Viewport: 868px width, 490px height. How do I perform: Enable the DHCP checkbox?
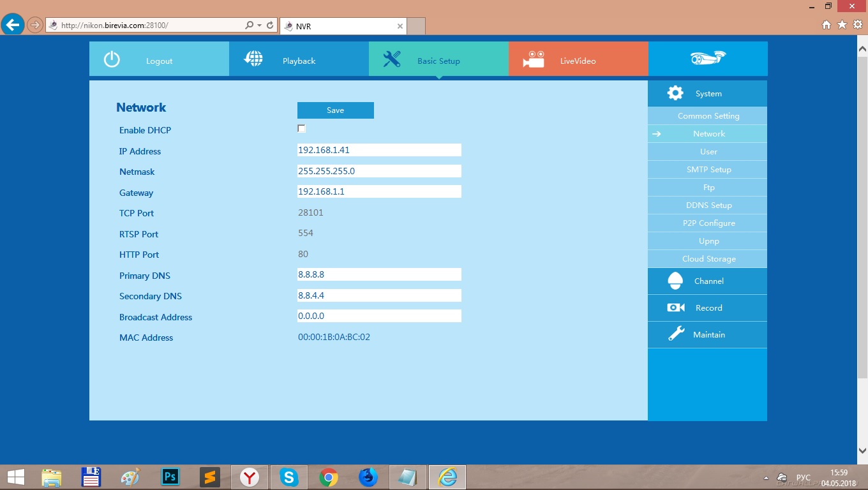[x=302, y=129]
